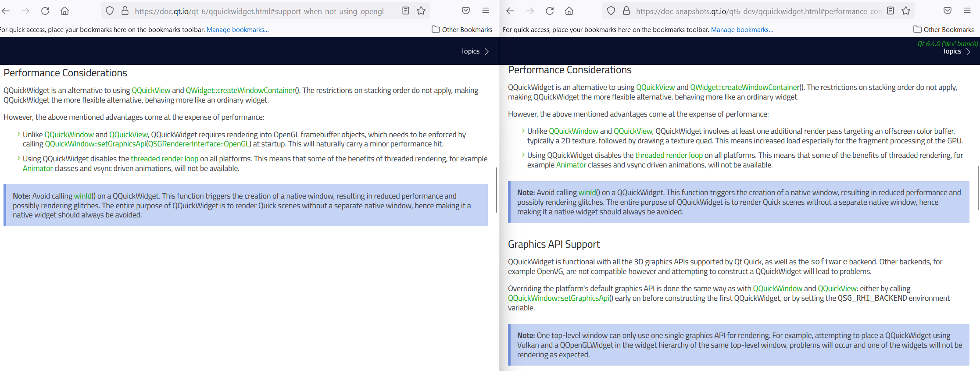Open Pocket save icon in the left browser
Viewport: 980px width, 377px height.
pyautogui.click(x=466, y=11)
